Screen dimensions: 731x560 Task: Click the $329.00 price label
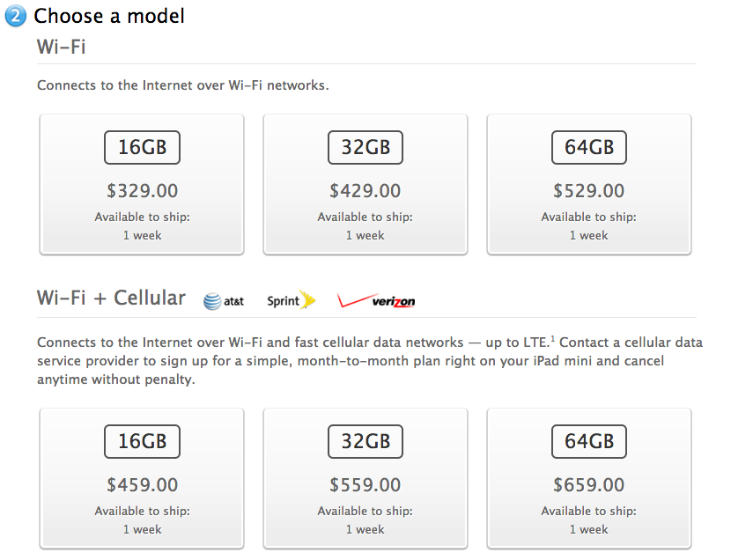[x=142, y=191]
